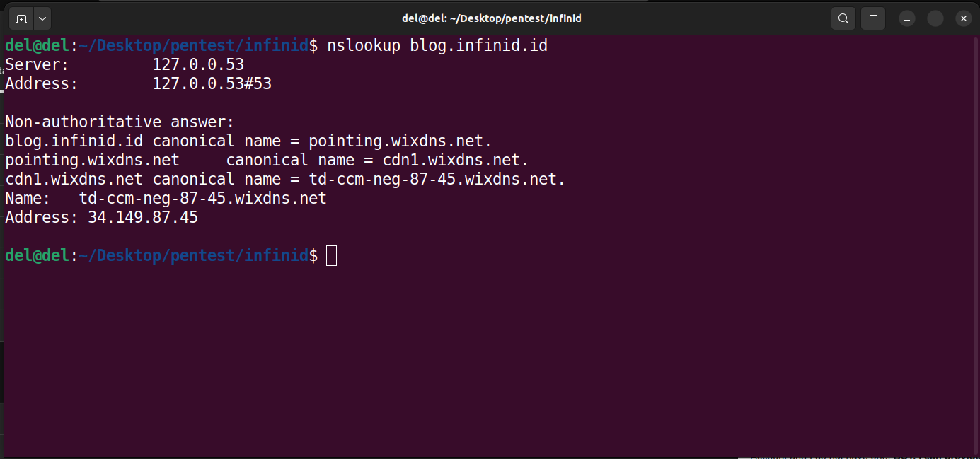This screenshot has width=980, height=459.
Task: Click the Name: td-ccm-neg-87-45.wixdns.net line
Action: coord(166,199)
